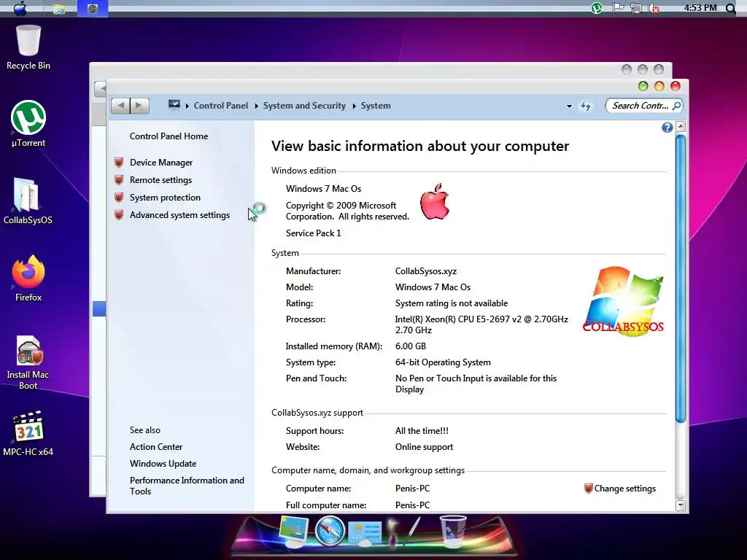Click the 6.00 GB memory value
This screenshot has height=560, width=747.
411,346
